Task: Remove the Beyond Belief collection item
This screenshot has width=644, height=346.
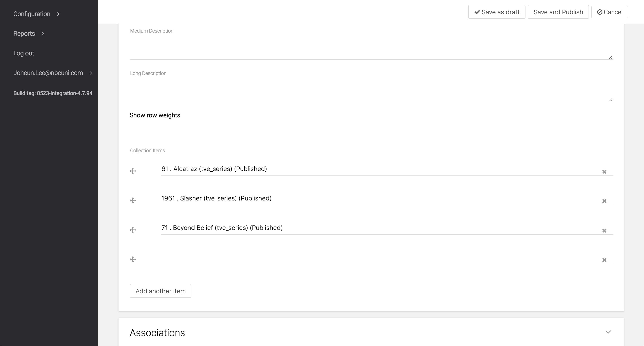Action: pos(604,231)
